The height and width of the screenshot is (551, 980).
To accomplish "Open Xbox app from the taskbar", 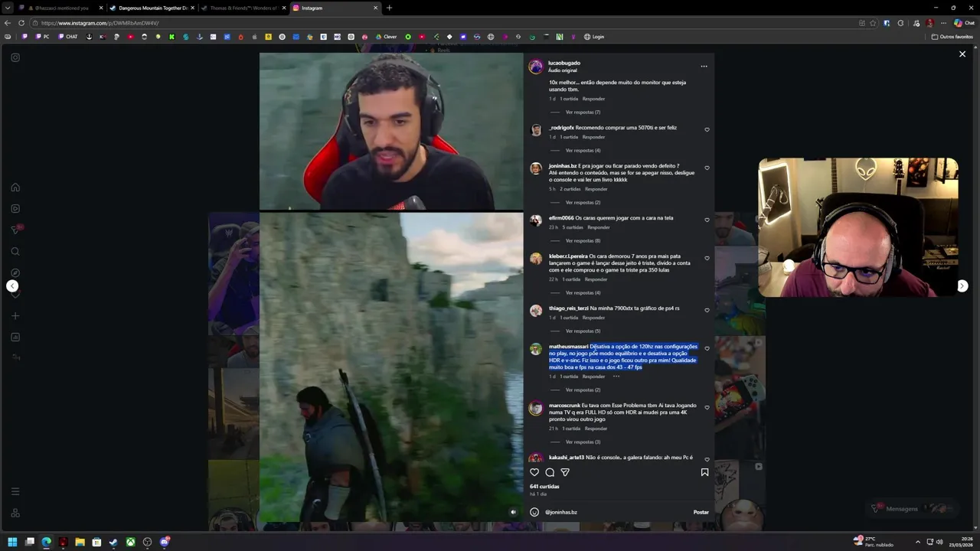I will coord(131,542).
